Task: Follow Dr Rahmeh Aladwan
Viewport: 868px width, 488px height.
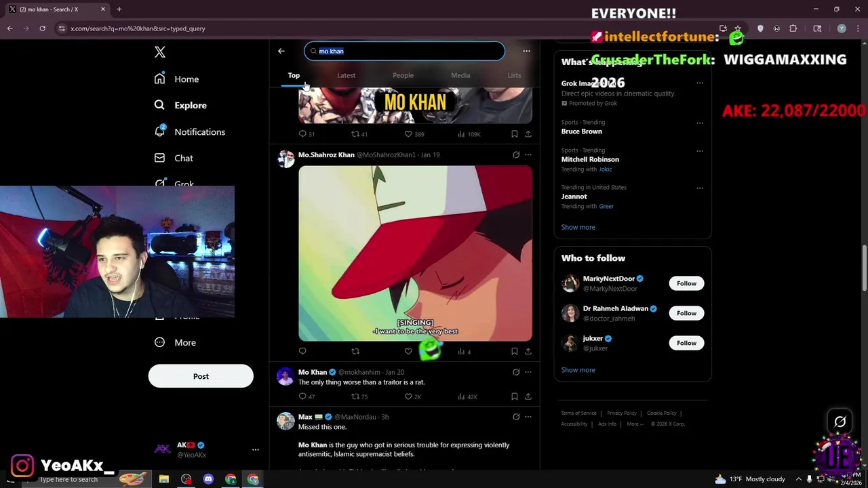Action: (686, 313)
